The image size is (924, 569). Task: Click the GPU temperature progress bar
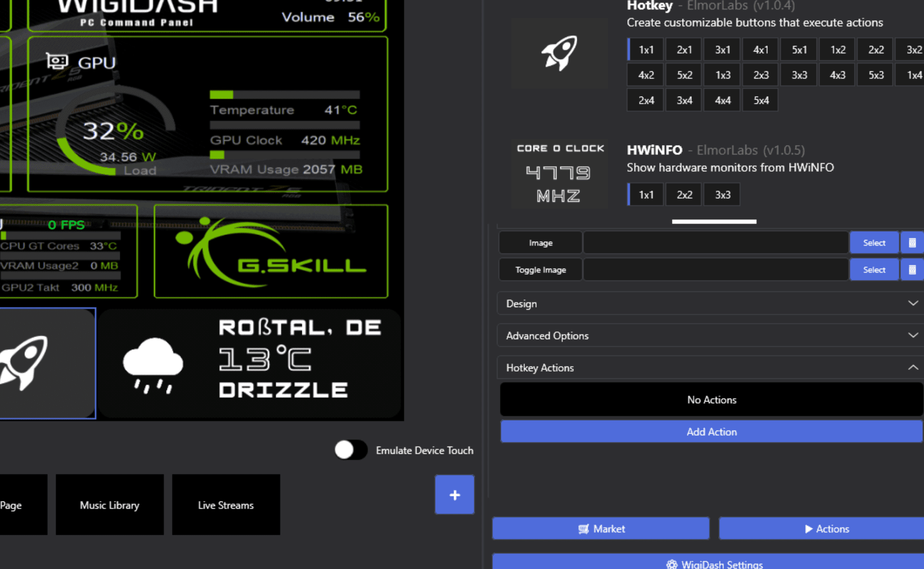(x=285, y=94)
